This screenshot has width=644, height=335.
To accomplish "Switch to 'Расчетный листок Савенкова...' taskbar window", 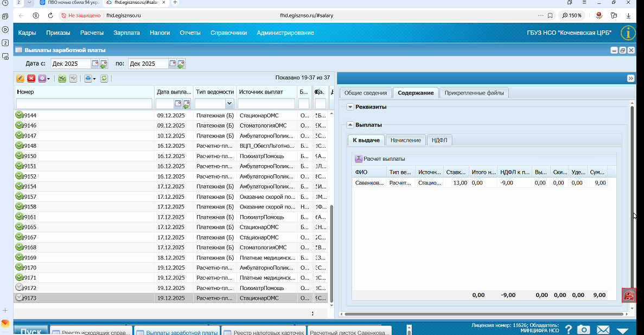I will 349,331.
